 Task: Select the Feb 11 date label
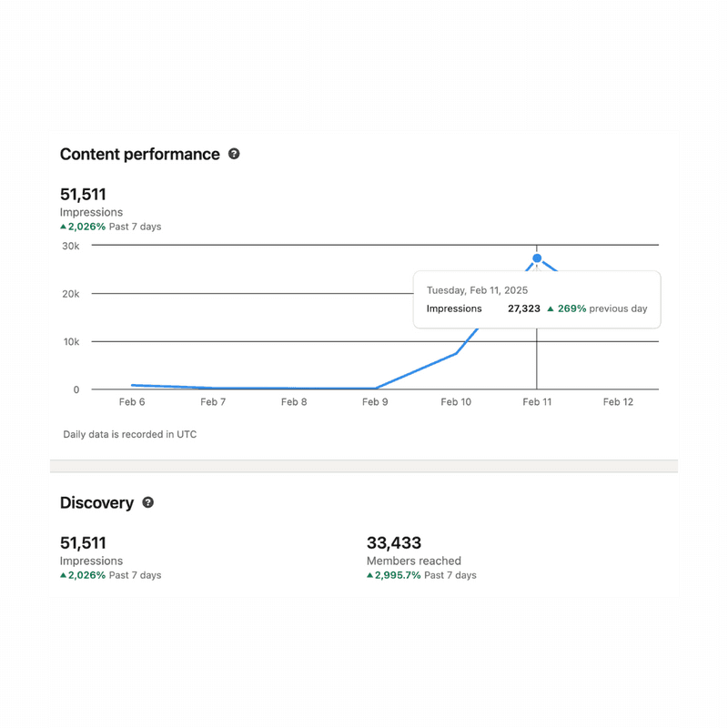(537, 402)
